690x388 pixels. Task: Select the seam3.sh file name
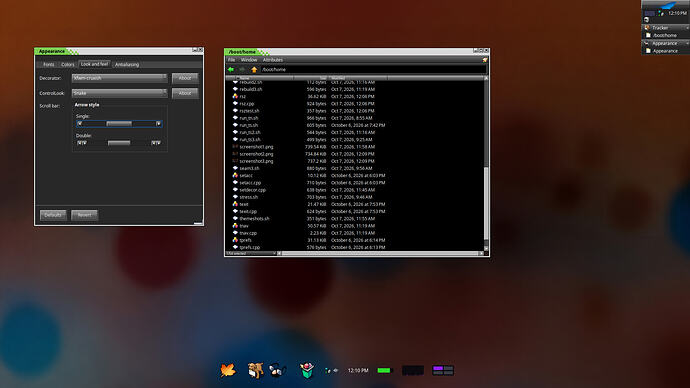click(249, 168)
